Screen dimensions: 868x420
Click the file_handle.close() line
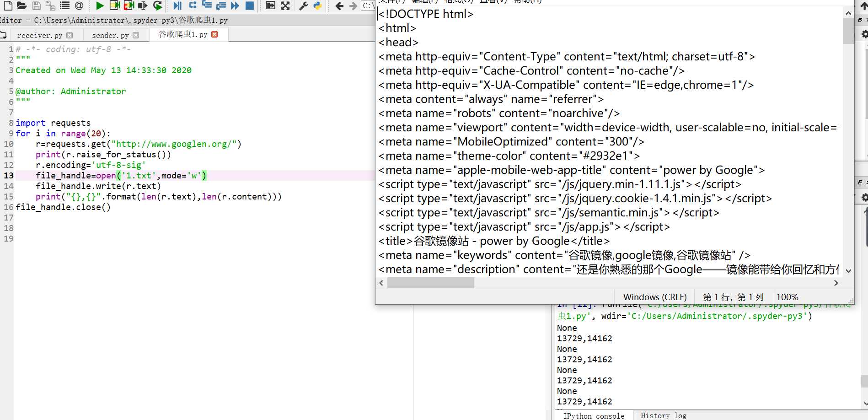(63, 207)
